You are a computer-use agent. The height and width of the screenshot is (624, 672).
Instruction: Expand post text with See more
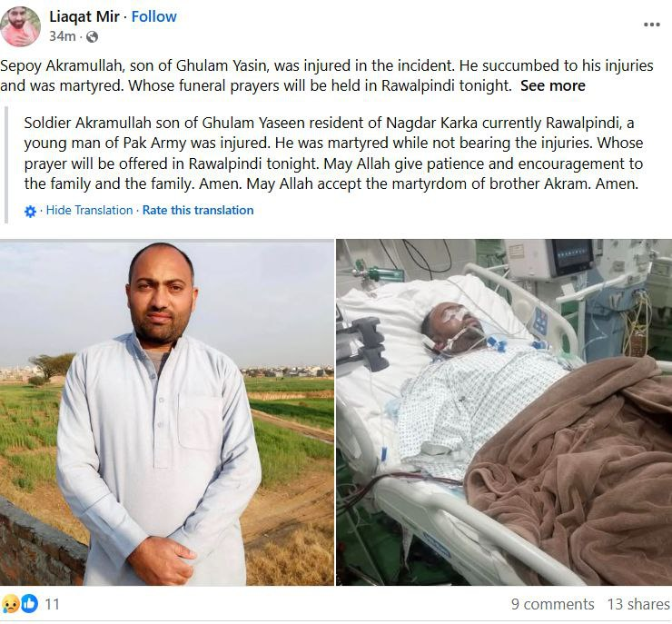point(553,85)
